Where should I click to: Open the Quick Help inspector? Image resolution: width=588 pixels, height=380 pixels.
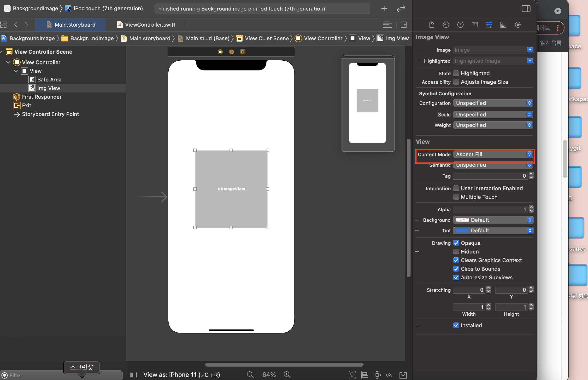(460, 25)
